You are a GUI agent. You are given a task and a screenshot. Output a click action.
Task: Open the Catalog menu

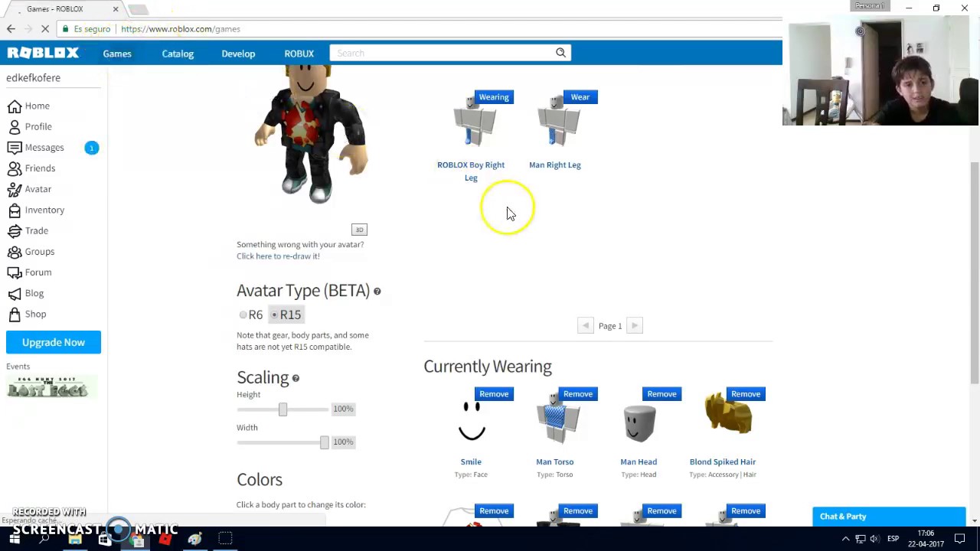pos(178,54)
